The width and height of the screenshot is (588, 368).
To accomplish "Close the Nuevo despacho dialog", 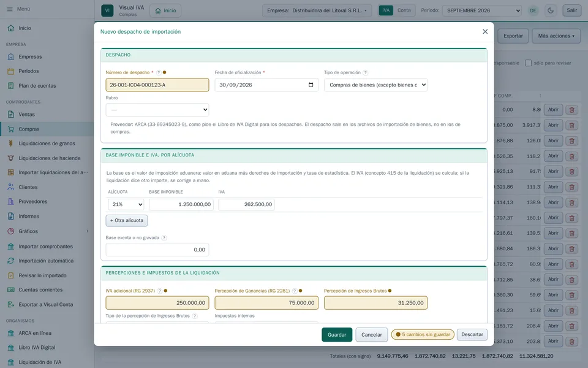I will [x=485, y=31].
